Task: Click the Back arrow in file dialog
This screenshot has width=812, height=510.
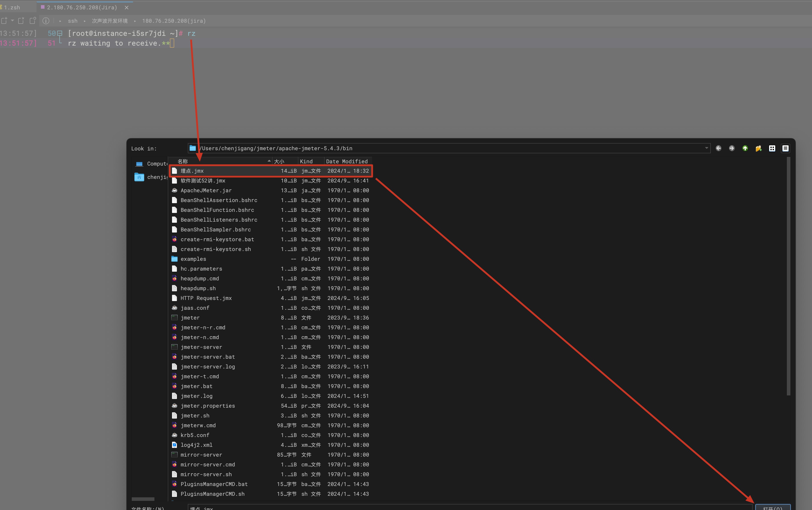Action: click(718, 148)
